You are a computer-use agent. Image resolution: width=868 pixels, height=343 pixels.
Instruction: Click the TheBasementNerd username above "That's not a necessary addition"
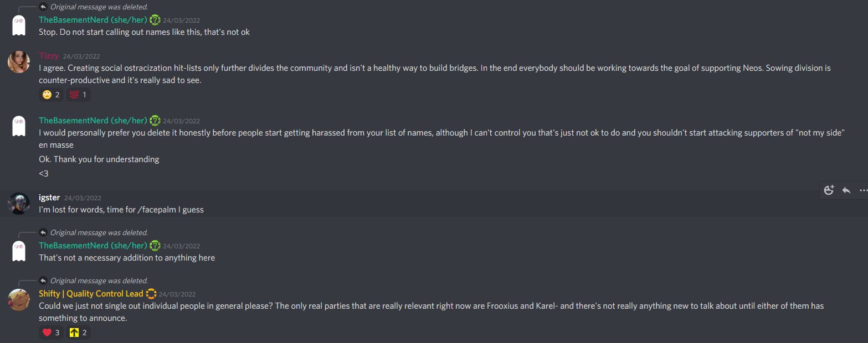93,246
